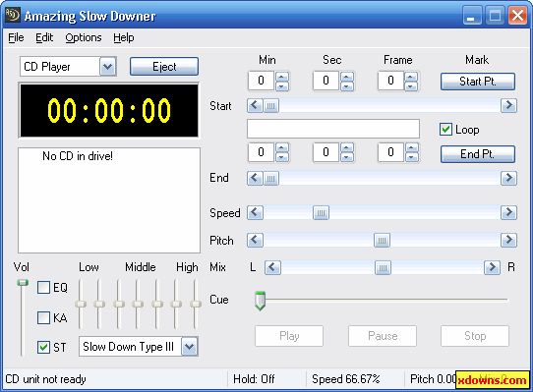Viewport: 533px width, 392px height.
Task: Click the Amazing Slow Downer title bar icon
Action: [x=13, y=16]
